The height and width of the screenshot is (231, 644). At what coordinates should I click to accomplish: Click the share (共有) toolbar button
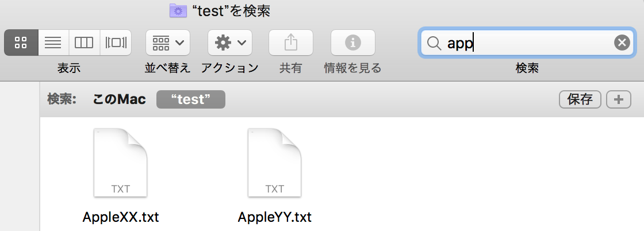click(291, 43)
